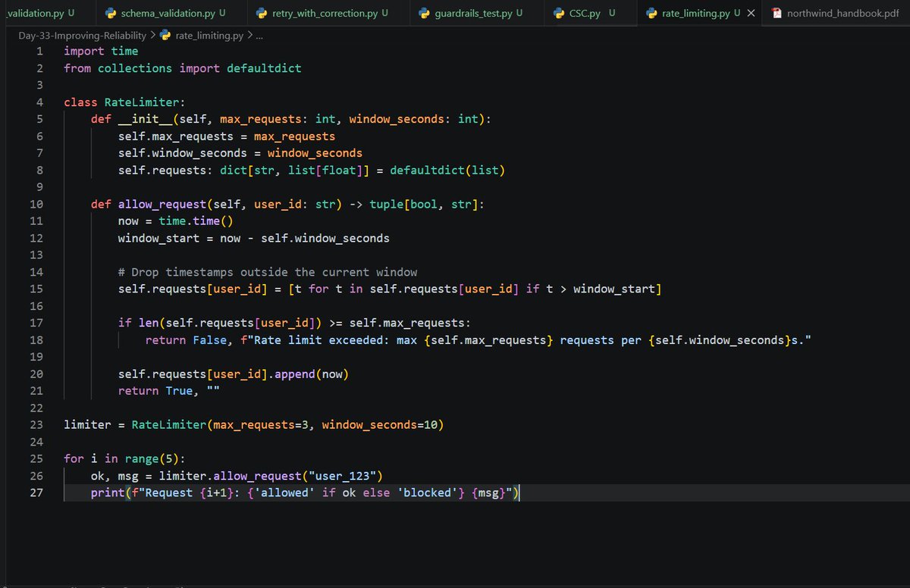Open the northwind_handbook.pdf tab
The height and width of the screenshot is (588, 910).
pos(843,13)
